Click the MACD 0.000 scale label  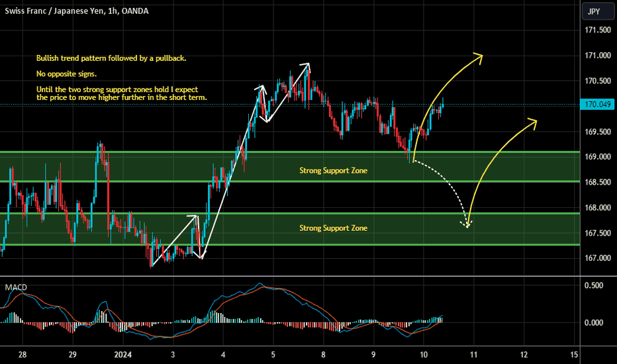594,323
